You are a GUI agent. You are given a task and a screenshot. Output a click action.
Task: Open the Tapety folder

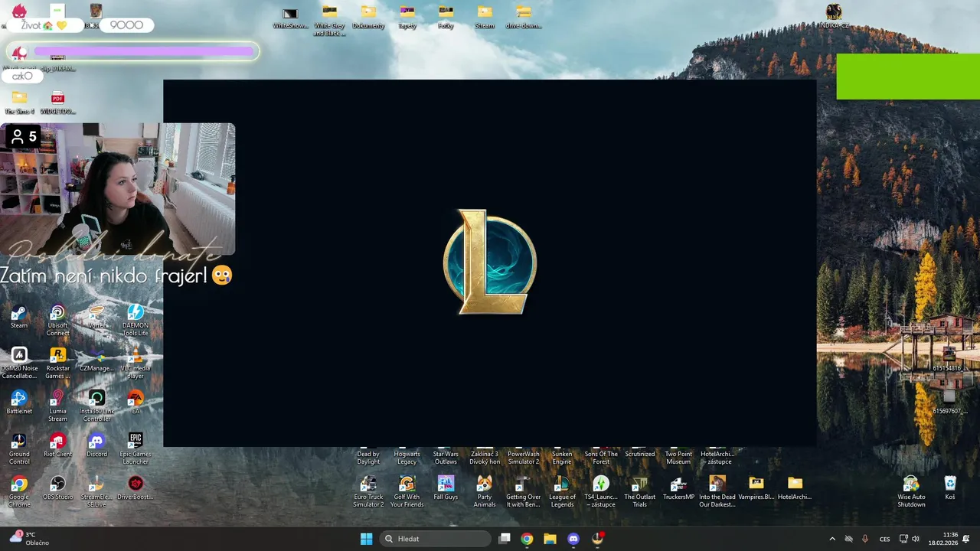tap(407, 17)
